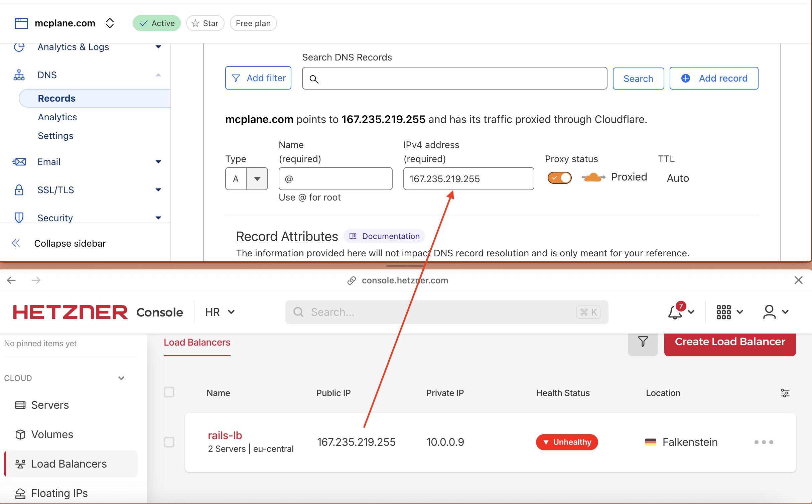This screenshot has width=812, height=504.
Task: Expand the Email menu arrow
Action: (158, 162)
